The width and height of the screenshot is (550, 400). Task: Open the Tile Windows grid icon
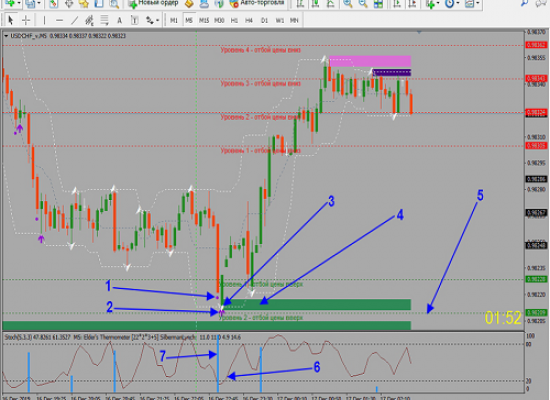(x=378, y=4)
